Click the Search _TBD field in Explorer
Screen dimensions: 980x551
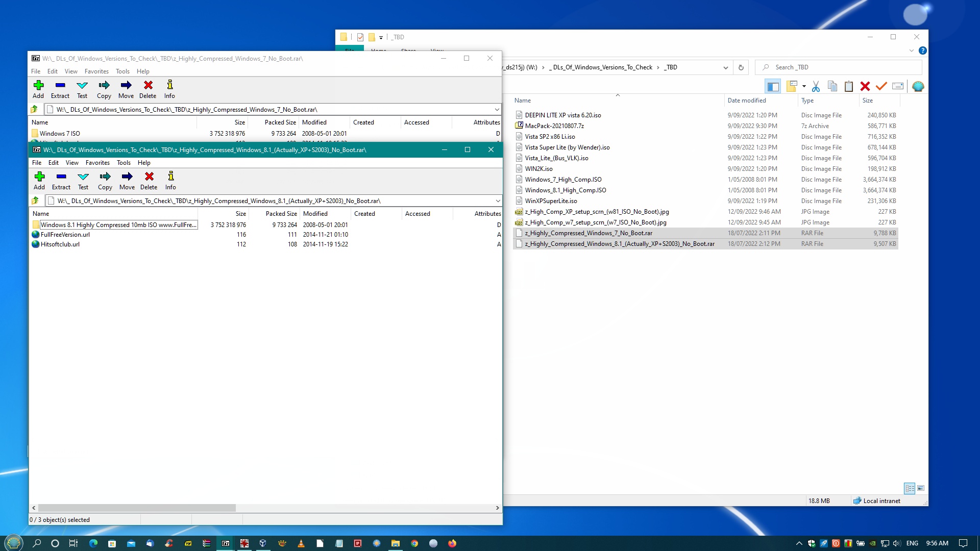click(839, 67)
